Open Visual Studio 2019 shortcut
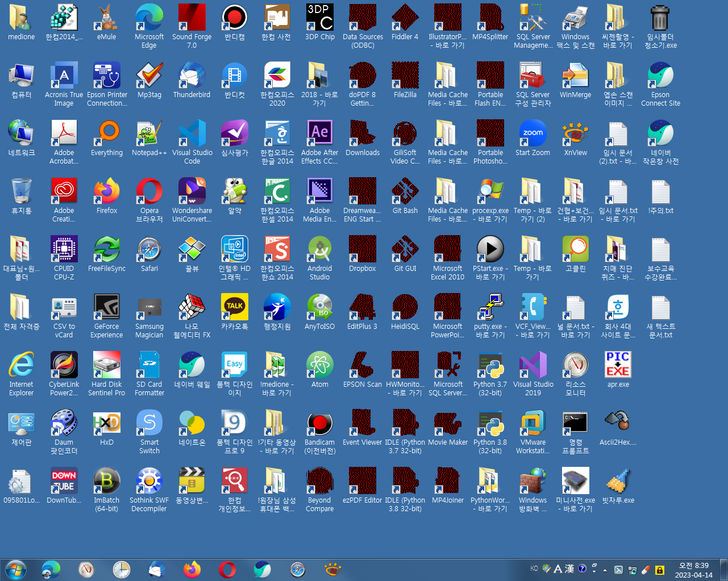Image resolution: width=728 pixels, height=581 pixels. [x=533, y=374]
